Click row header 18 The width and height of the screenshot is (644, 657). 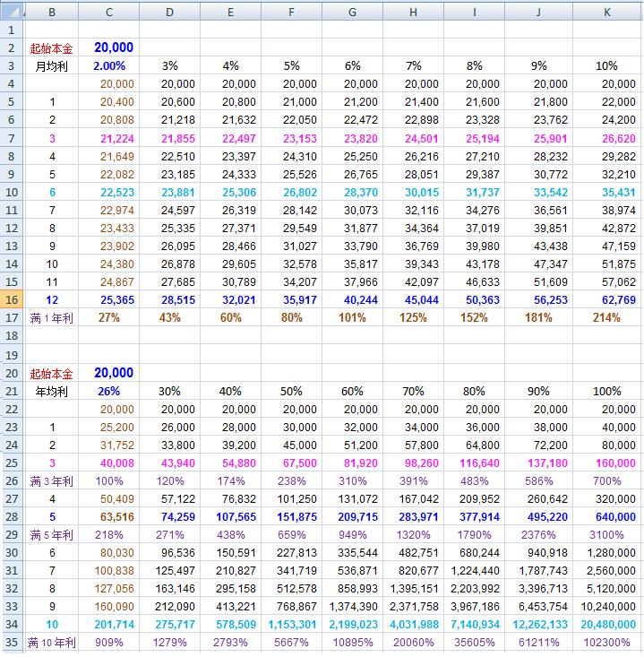tap(12, 334)
